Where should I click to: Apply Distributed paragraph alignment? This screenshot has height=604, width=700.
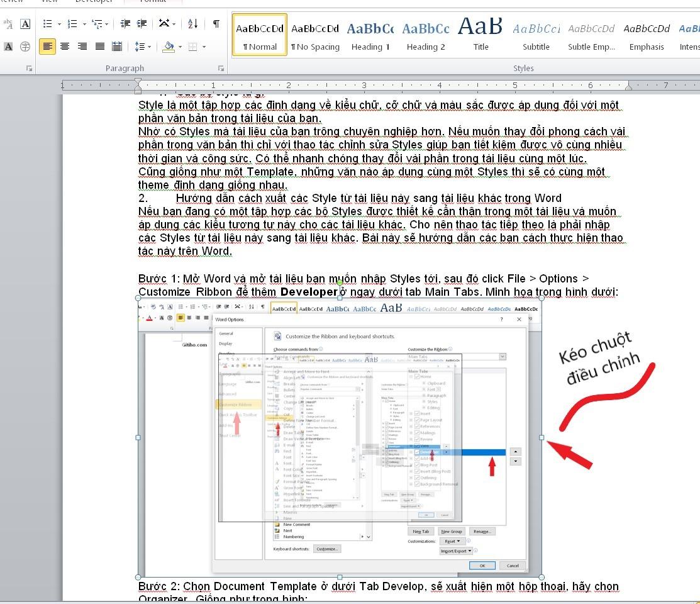click(117, 47)
